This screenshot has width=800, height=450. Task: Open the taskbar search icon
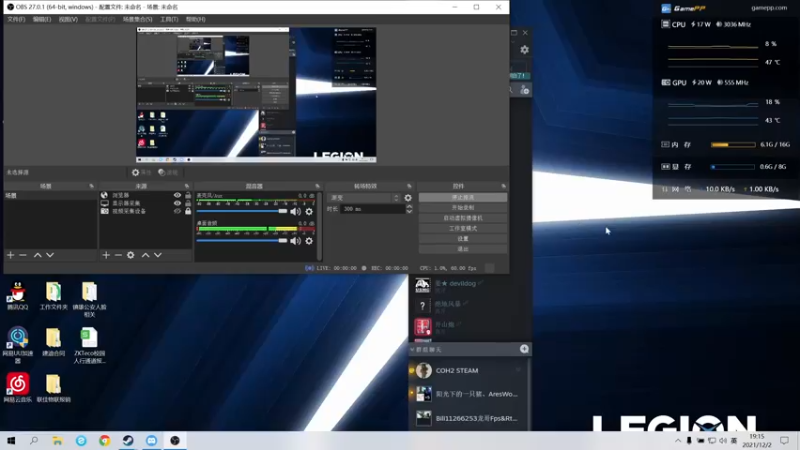[x=34, y=440]
